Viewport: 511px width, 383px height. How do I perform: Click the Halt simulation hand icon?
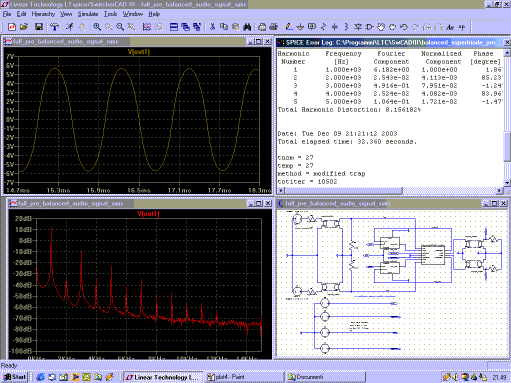(x=81, y=27)
